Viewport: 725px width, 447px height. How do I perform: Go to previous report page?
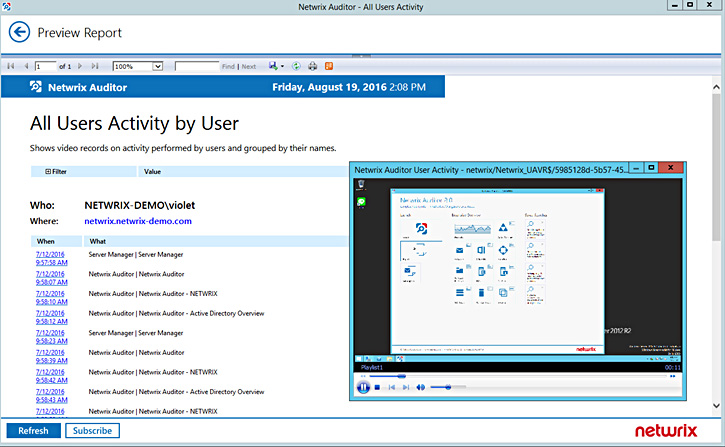pyautogui.click(x=26, y=66)
